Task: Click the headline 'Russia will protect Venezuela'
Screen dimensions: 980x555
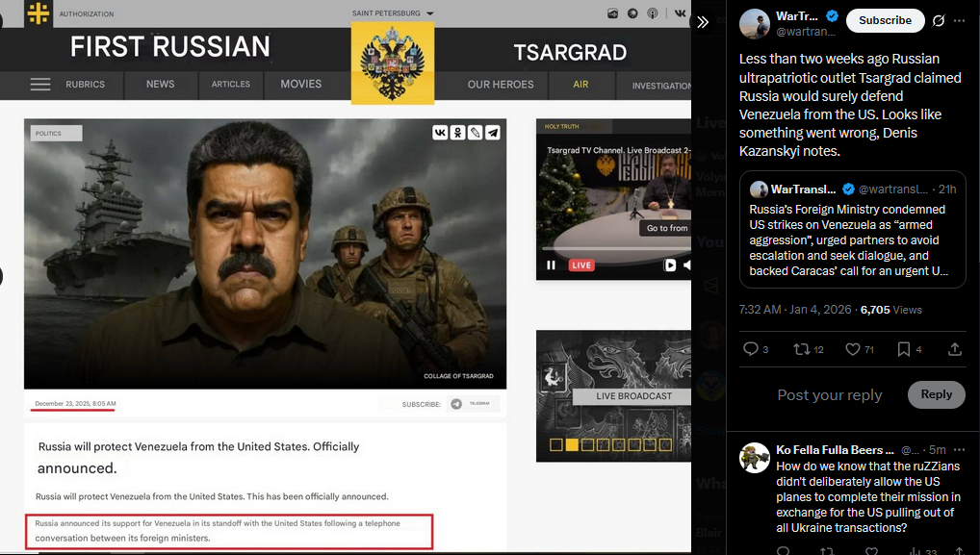Action: pyautogui.click(x=198, y=457)
